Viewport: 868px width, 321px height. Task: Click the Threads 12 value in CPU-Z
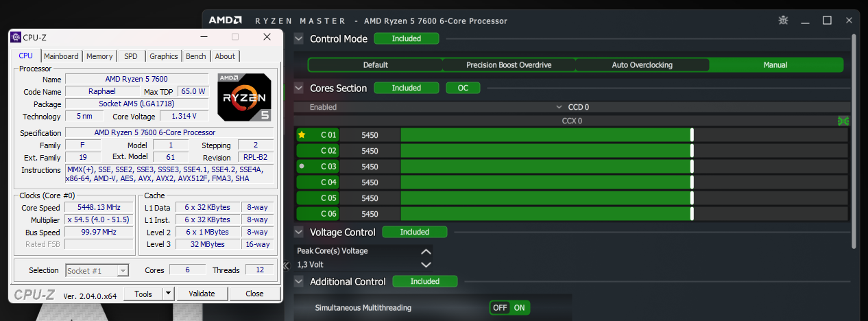pos(259,270)
